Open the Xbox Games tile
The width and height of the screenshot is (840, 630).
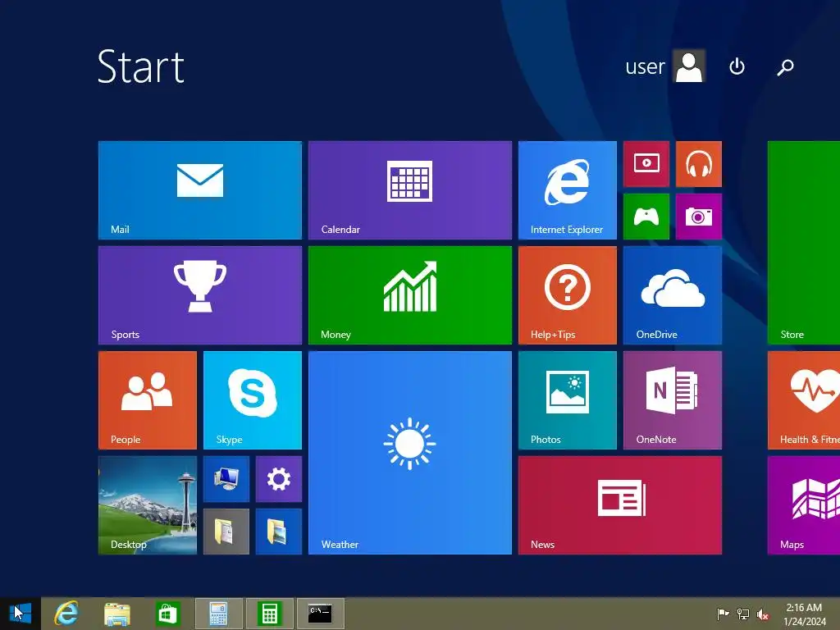646,217
